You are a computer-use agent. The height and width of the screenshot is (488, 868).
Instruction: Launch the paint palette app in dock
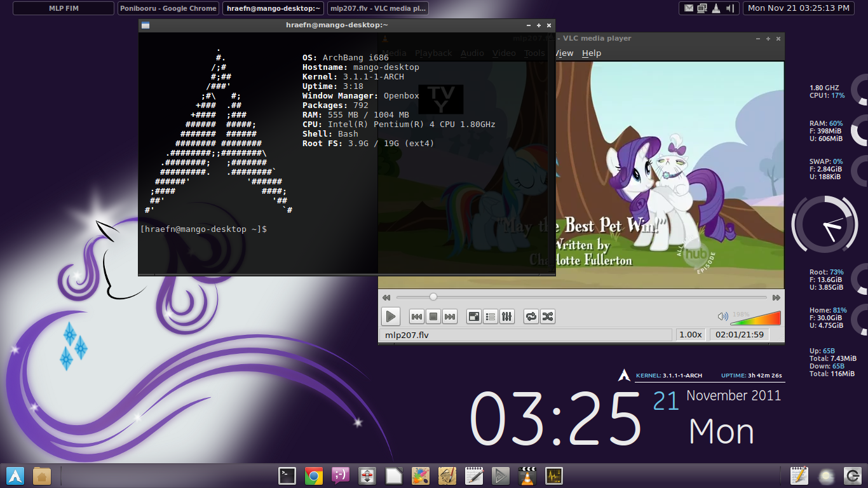click(x=421, y=475)
